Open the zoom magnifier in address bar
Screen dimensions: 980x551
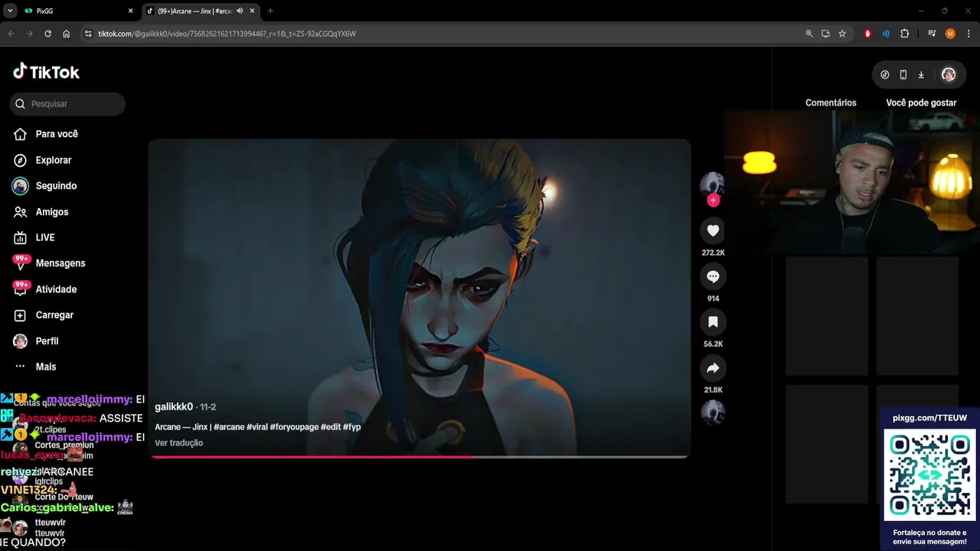[809, 34]
